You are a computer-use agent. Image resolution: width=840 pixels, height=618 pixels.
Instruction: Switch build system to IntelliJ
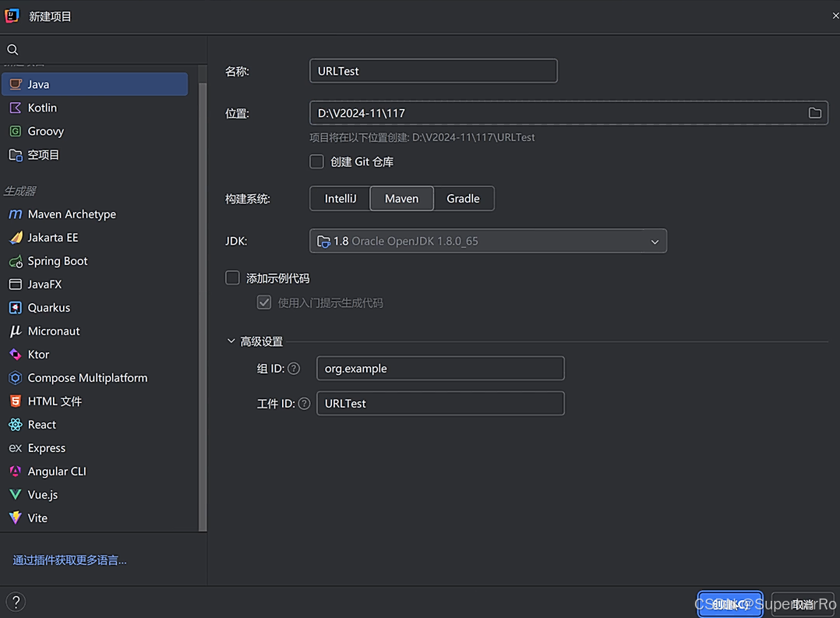341,199
